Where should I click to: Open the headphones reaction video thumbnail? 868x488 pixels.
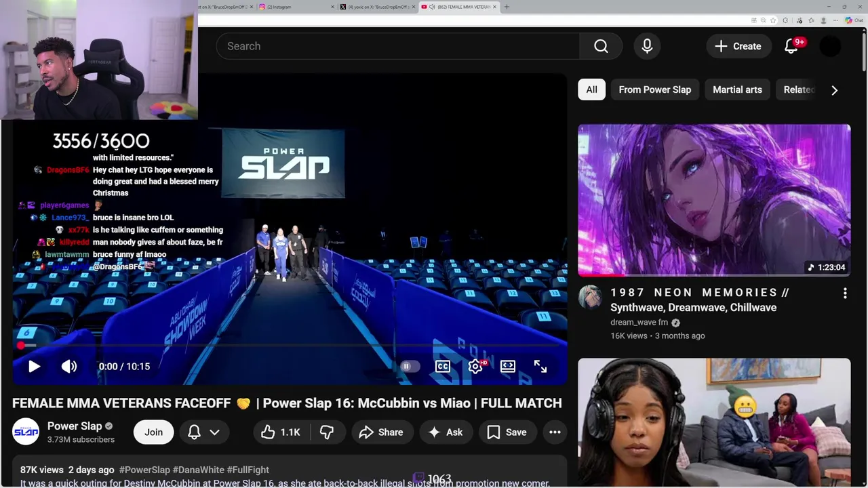(714, 423)
